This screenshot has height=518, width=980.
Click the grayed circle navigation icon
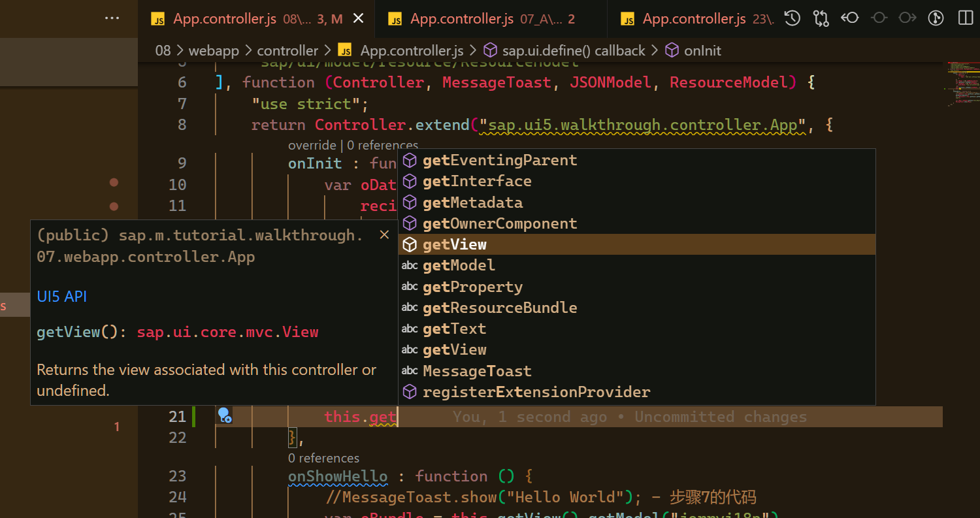[x=879, y=18]
